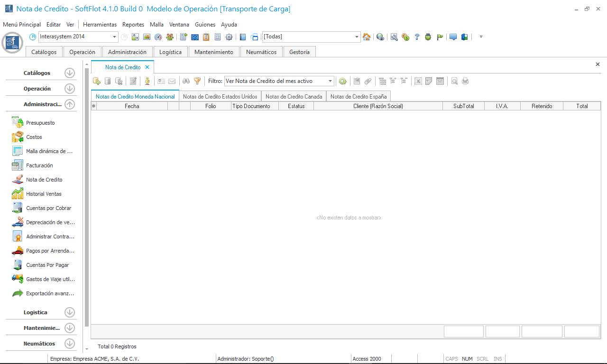
Task: Expand the Logística sidebar section
Action: click(x=70, y=312)
